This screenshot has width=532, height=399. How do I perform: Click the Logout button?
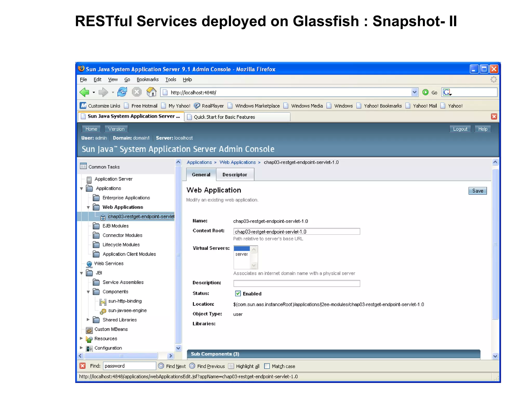pos(460,129)
